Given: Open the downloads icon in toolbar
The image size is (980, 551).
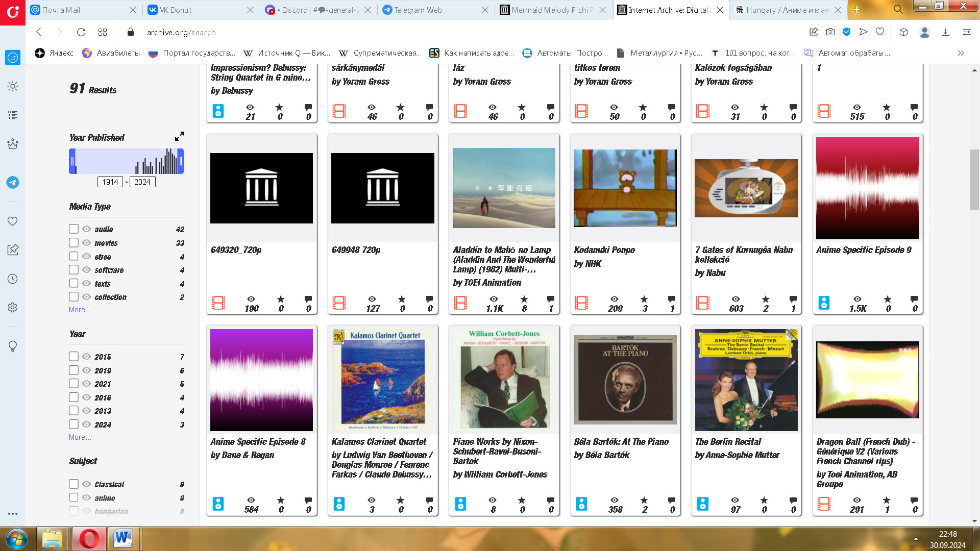Looking at the screenshot, I should [x=945, y=32].
